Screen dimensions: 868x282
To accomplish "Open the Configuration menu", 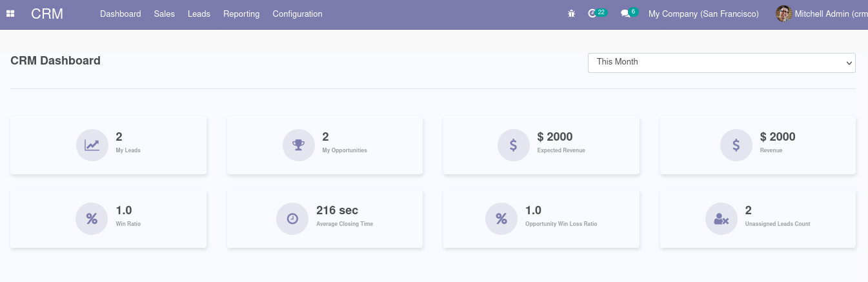I will [298, 14].
